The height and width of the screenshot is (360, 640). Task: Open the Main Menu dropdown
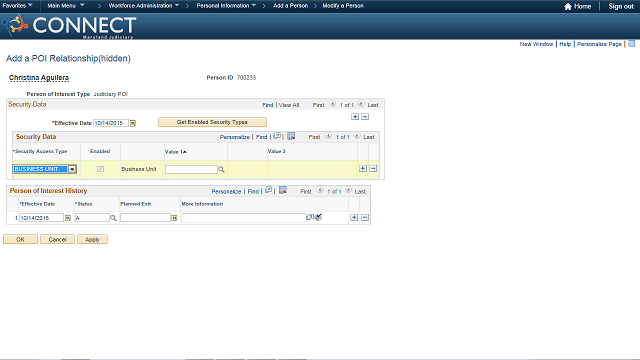click(x=66, y=6)
